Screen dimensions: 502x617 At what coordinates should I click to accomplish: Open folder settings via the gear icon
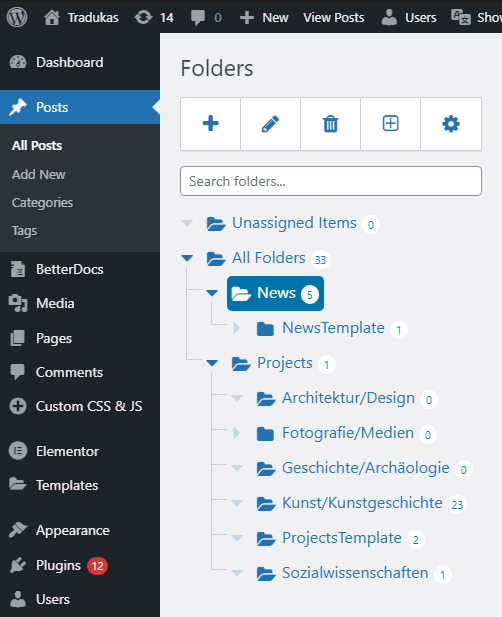[451, 124]
